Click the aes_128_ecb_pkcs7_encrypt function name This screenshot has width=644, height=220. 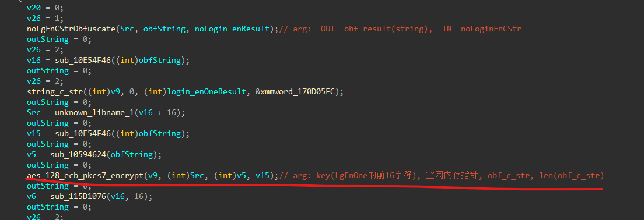click(x=85, y=176)
